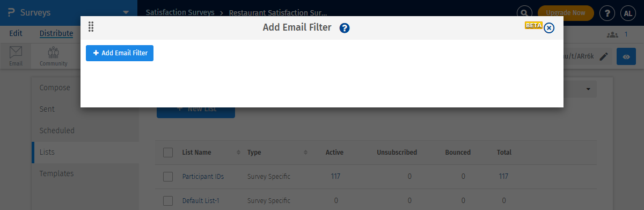Viewport: 644px width, 210px height.
Task: Toggle the select-all lists header checkbox
Action: tap(168, 153)
